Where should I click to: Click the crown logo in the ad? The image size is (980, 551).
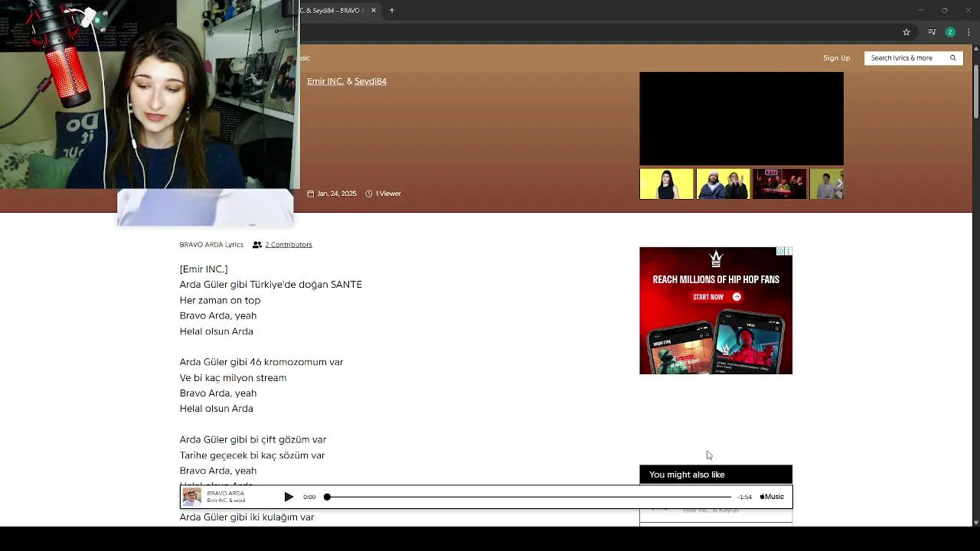(716, 259)
